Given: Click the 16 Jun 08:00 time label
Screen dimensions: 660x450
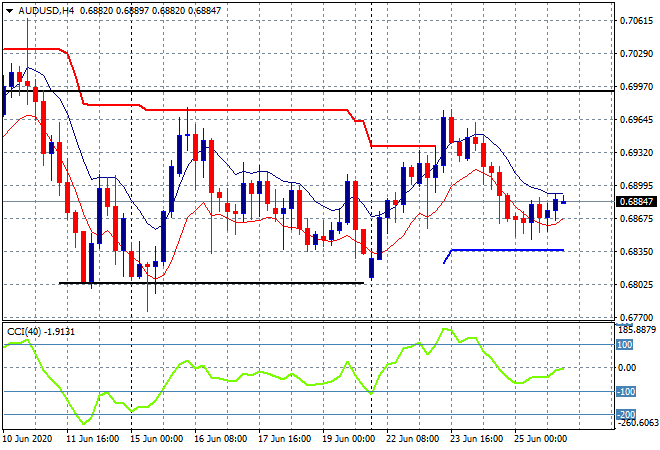Looking at the screenshot, I should (221, 439).
